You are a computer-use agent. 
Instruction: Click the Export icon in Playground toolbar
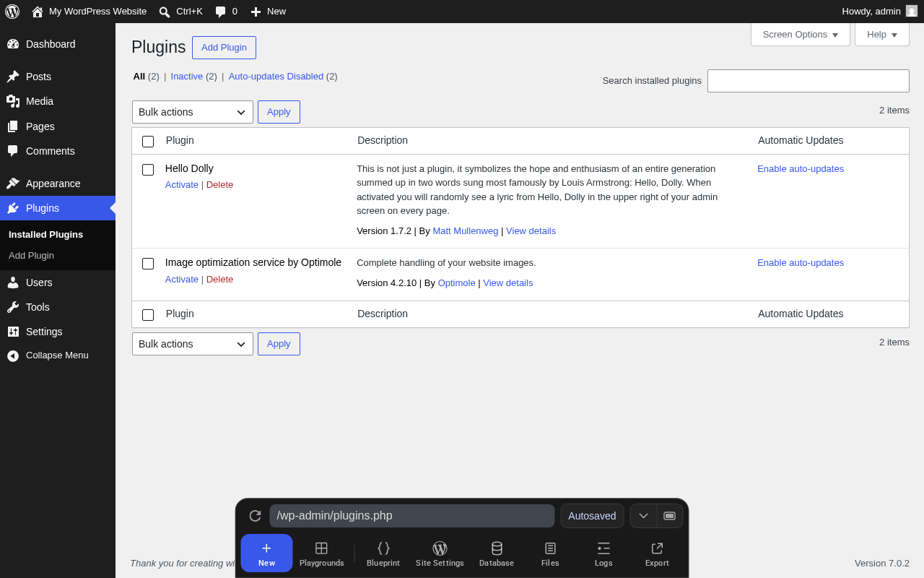657,548
